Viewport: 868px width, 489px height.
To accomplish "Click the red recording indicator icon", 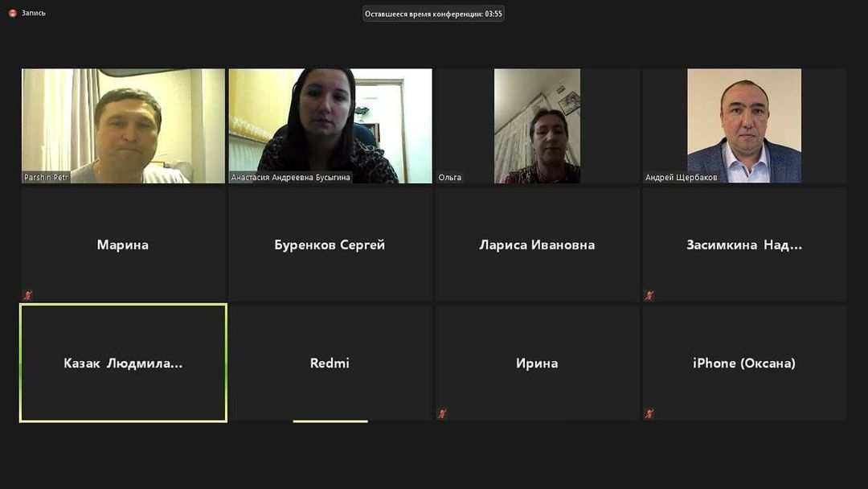I will tap(13, 13).
